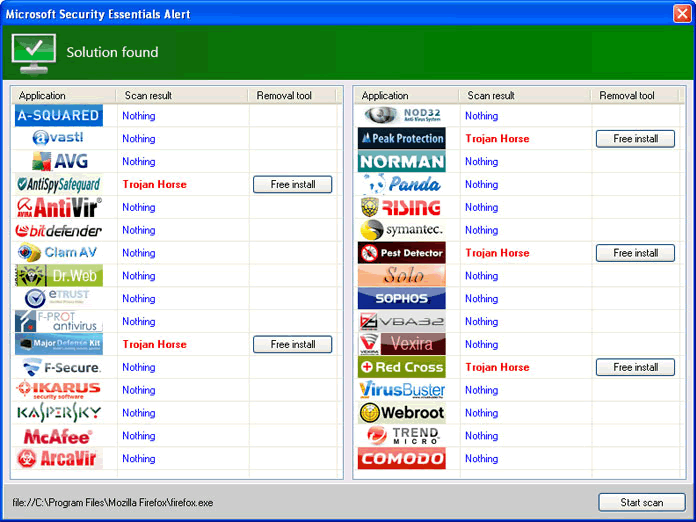Click Nothing result in McAfee row
Image resolution: width=696 pixels, height=522 pixels.
click(x=138, y=436)
